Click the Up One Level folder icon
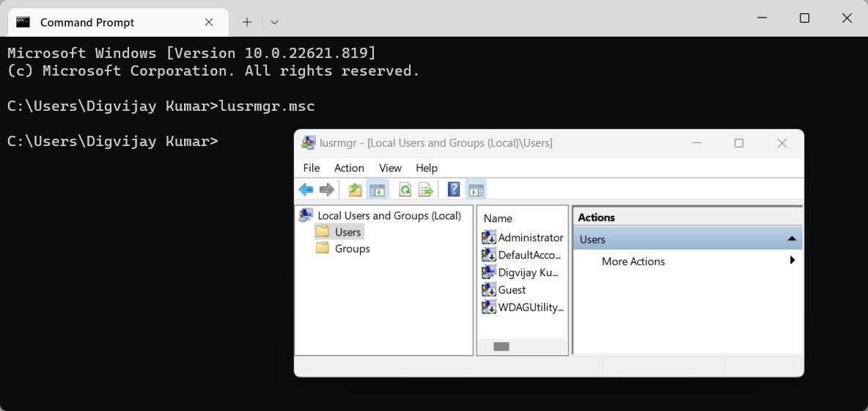868x411 pixels. pos(355,189)
